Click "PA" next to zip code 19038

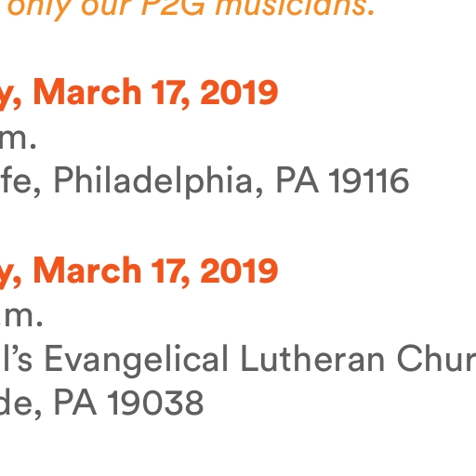click(x=75, y=402)
